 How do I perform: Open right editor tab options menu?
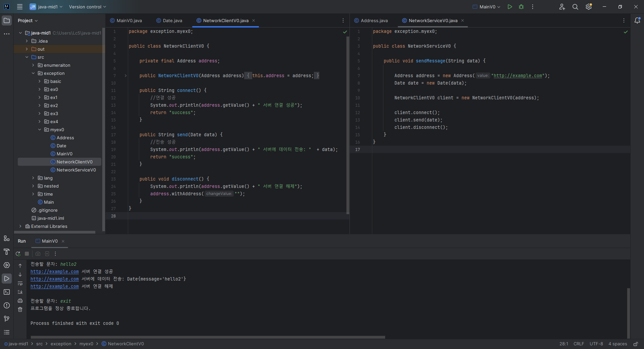click(x=624, y=20)
